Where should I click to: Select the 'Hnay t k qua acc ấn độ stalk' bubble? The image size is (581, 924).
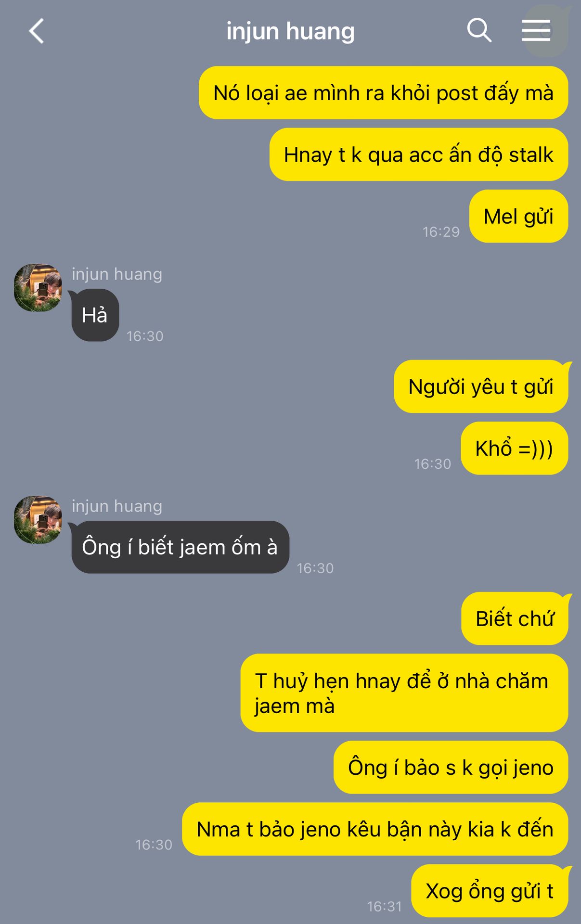click(419, 154)
